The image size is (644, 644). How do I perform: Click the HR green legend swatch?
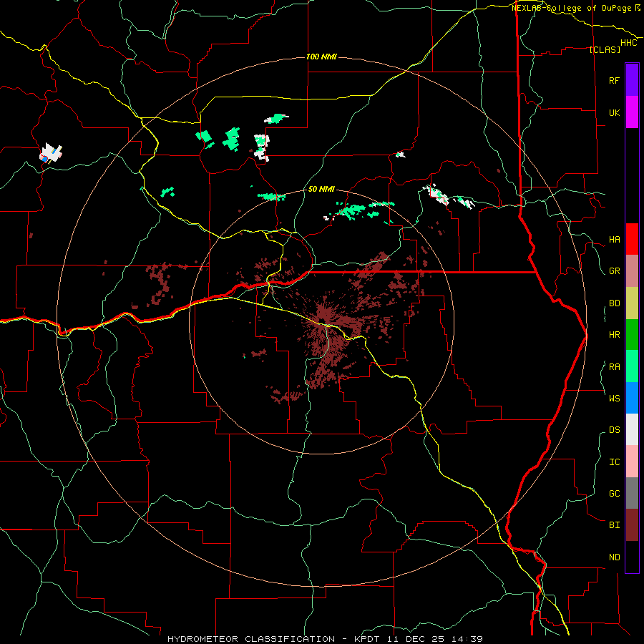click(x=632, y=335)
